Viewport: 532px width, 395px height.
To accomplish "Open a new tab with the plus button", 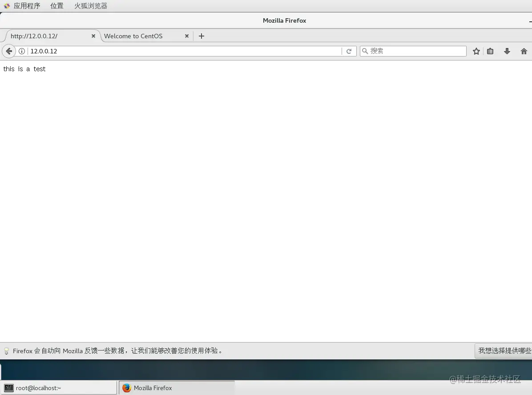I will point(202,36).
